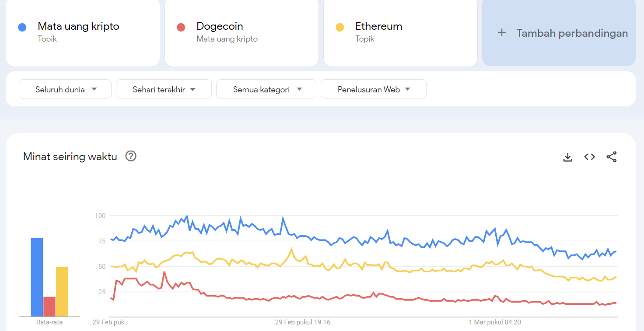The image size is (644, 331).
Task: Click the Tambah perbandingan button
Action: 559,32
